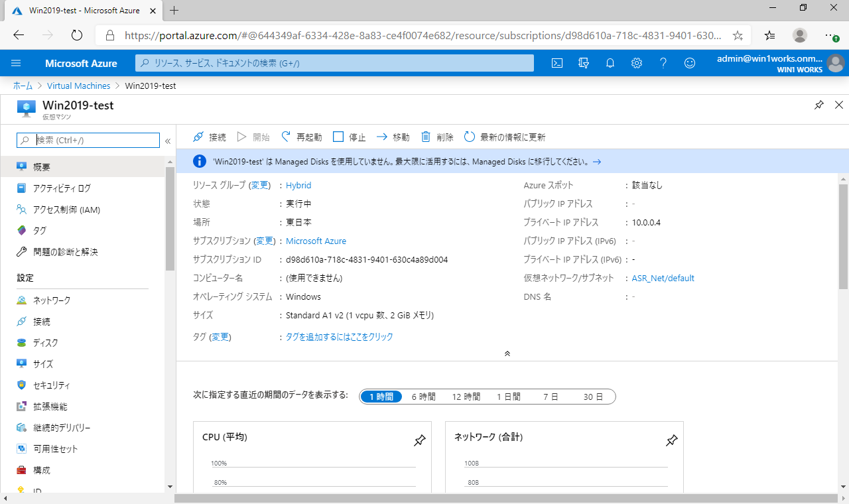Click 最新の情報に更新 (Refresh) button
Screen dimensions: 849x504
[505, 137]
